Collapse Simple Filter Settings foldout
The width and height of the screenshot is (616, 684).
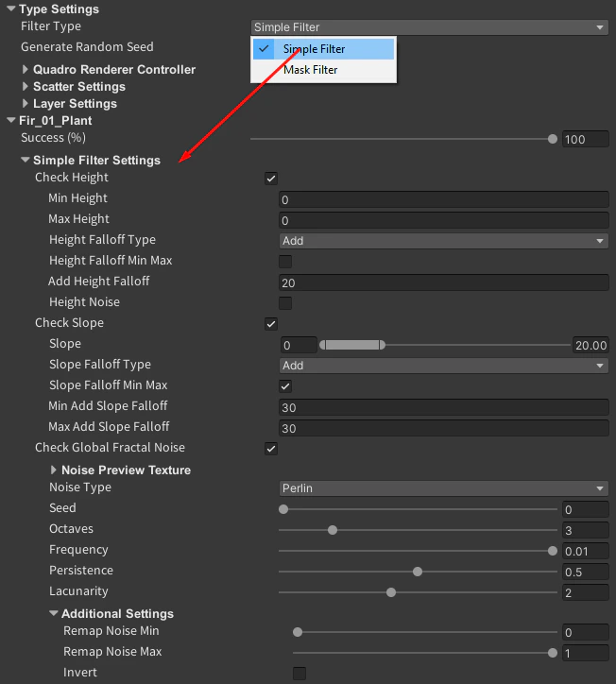[26, 160]
